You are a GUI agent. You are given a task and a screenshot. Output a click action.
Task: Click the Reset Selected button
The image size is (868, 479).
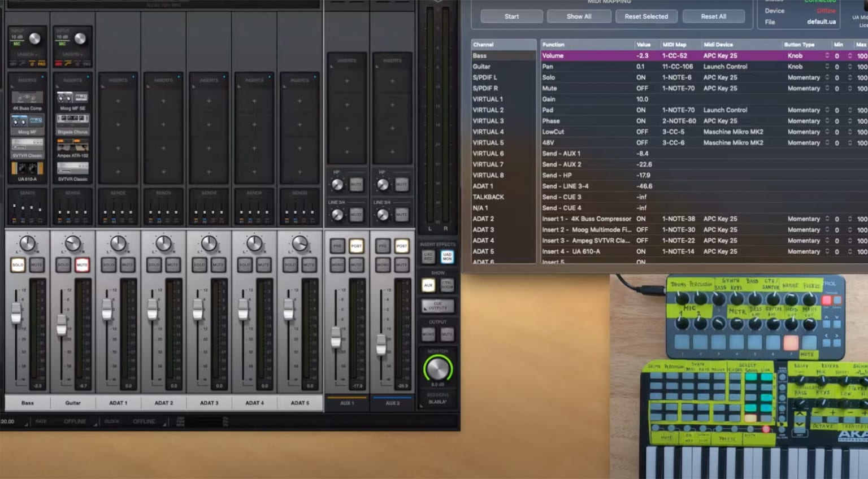click(x=646, y=16)
